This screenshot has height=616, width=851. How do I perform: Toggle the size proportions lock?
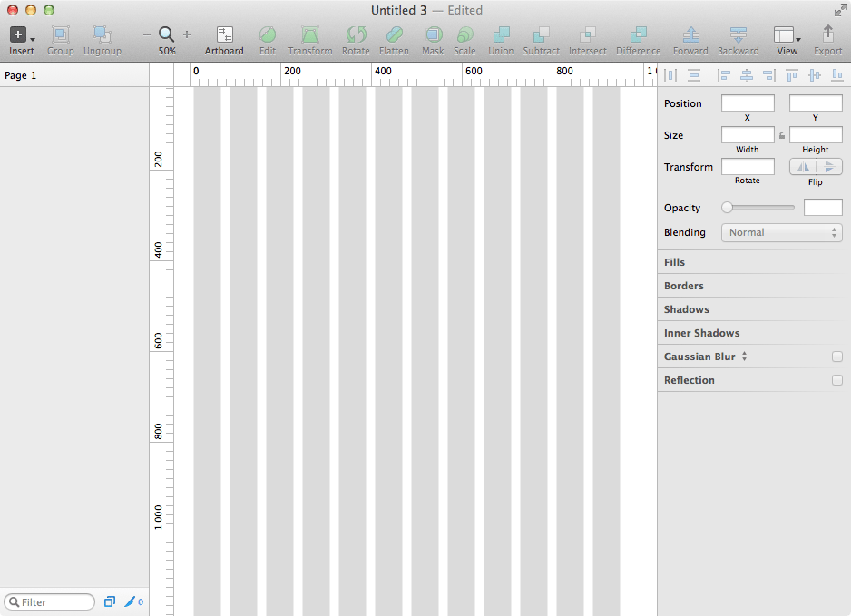click(782, 136)
